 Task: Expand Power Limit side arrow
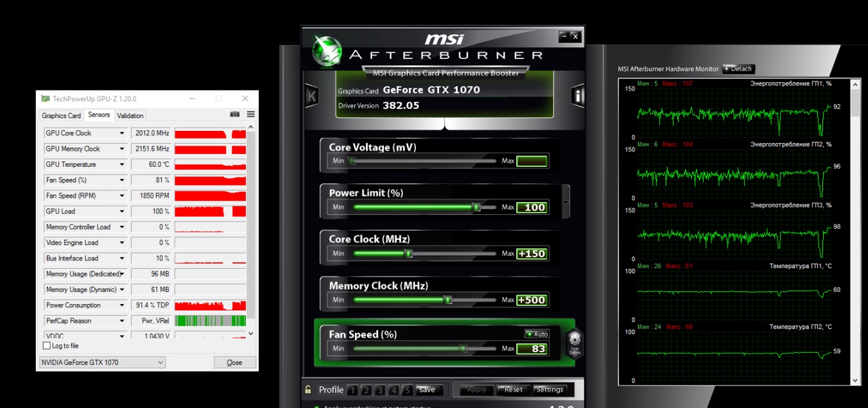pyautogui.click(x=566, y=202)
